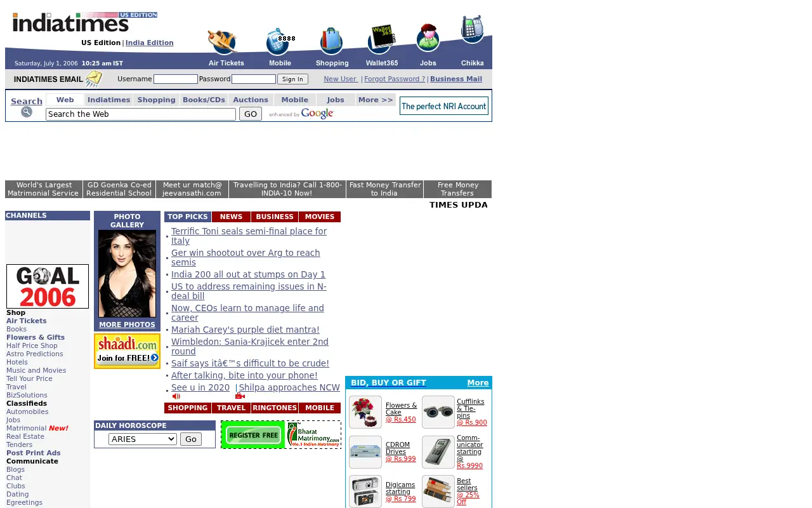The height and width of the screenshot is (508, 812).
Task: Select the Web search tab
Action: pos(65,100)
